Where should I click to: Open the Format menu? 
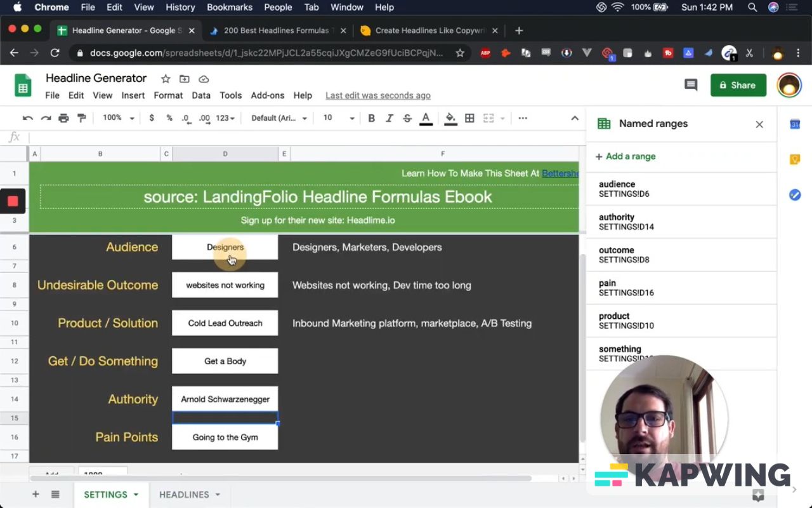pos(168,95)
